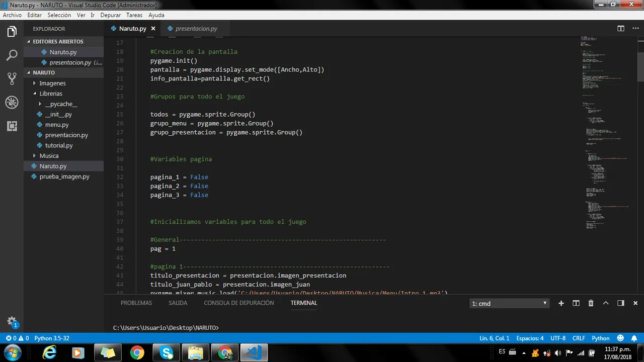Viewport: 644px width, 362px height.
Task: Open the Source Control view
Action: pos(12,78)
